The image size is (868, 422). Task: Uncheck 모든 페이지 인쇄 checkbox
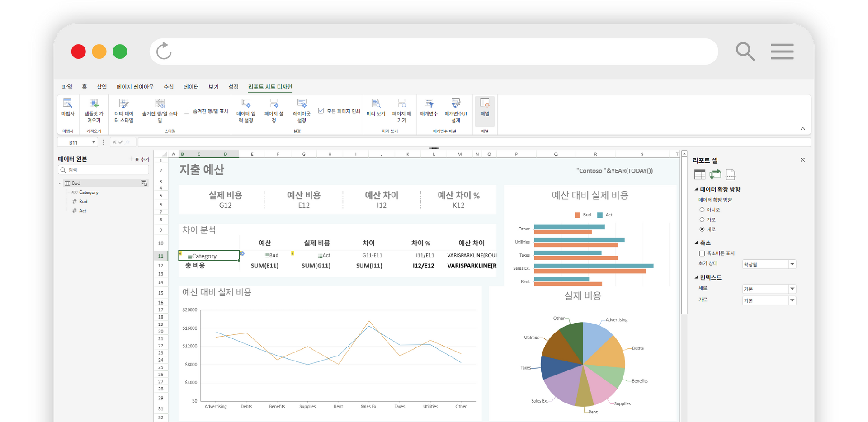321,111
